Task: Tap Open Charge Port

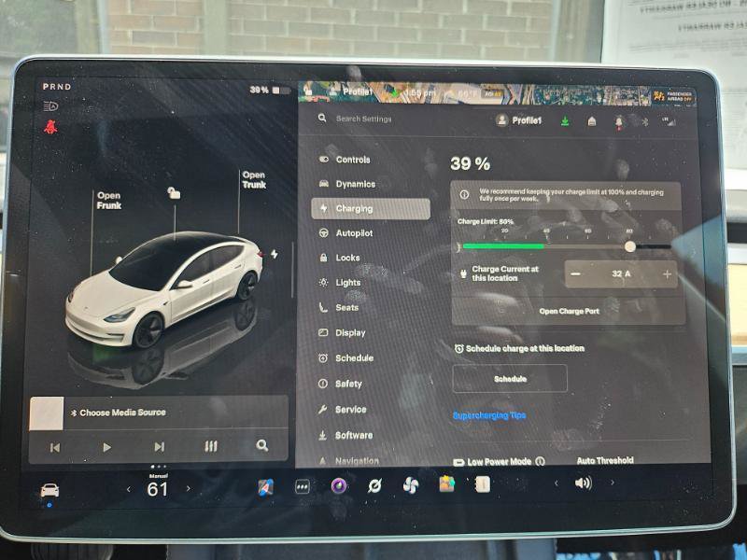Action: (x=569, y=311)
